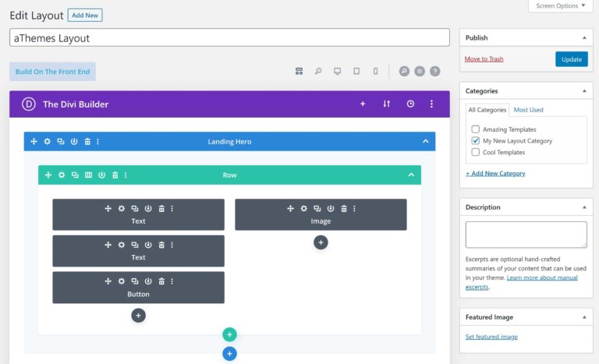The height and width of the screenshot is (364, 599).
Task: Check the Cool Templates category
Action: pos(475,152)
